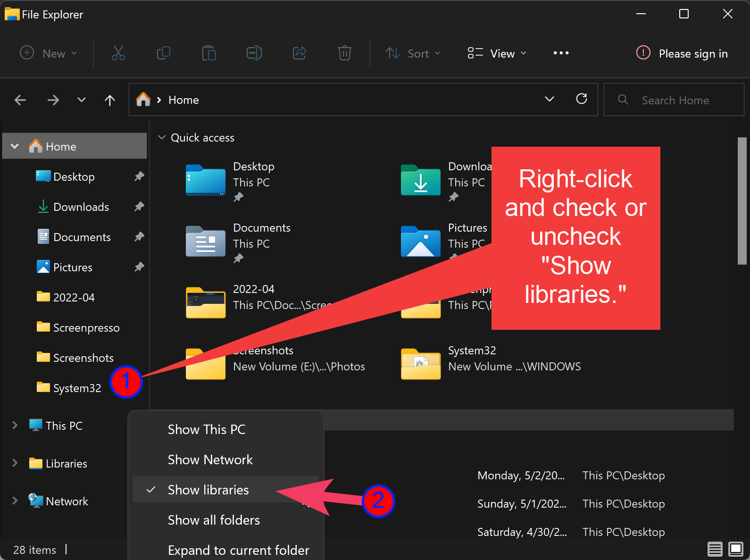Expand the Libraries tree node
Image resolution: width=750 pixels, height=560 pixels.
coord(15,463)
